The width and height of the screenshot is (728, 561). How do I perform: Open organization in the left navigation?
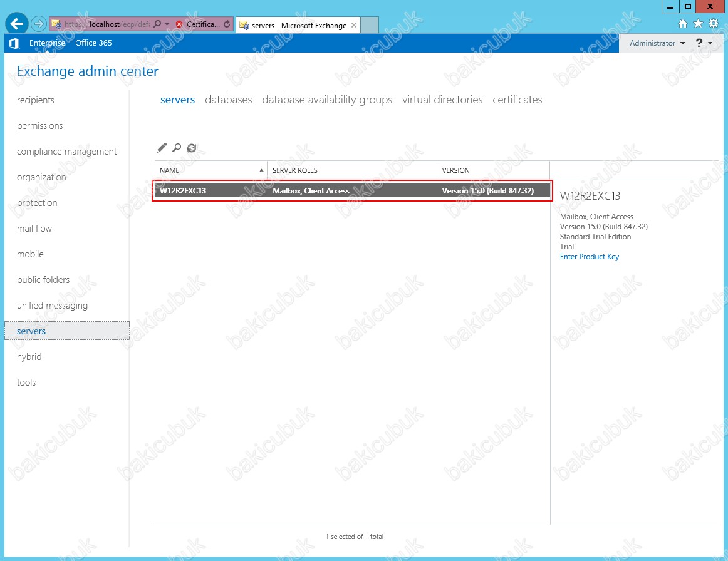(41, 177)
